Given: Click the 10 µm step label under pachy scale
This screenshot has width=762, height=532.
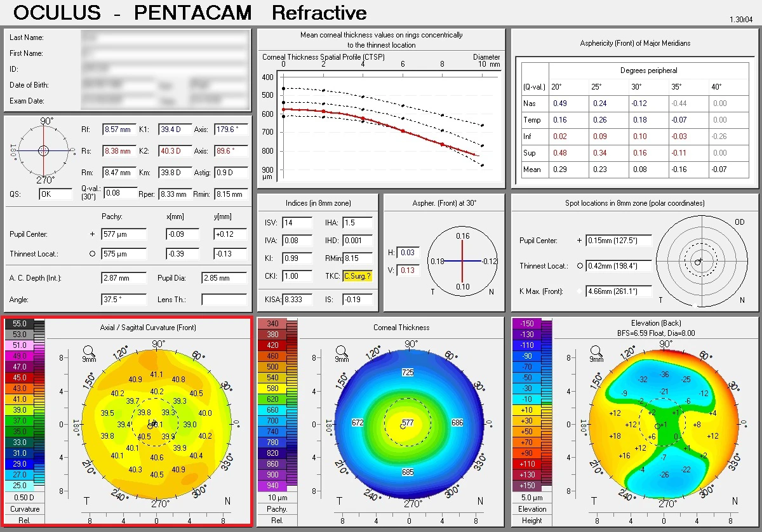Looking at the screenshot, I should [x=278, y=497].
